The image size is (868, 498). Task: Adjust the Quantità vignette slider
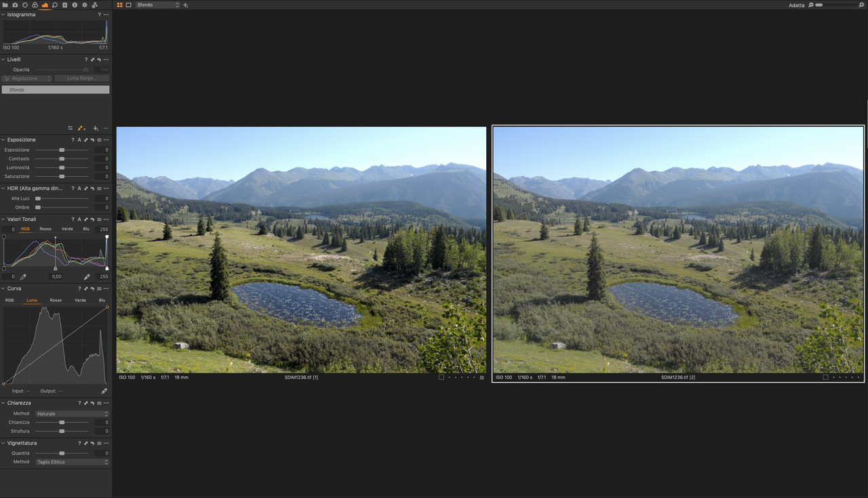(62, 453)
